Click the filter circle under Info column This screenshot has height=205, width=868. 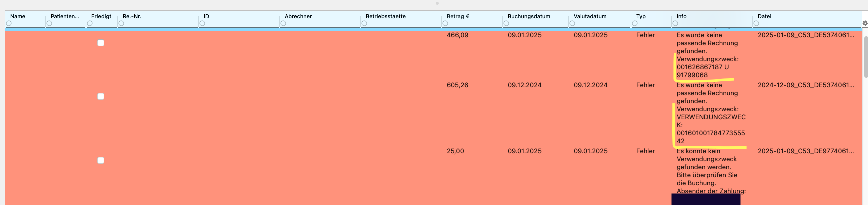(x=675, y=23)
